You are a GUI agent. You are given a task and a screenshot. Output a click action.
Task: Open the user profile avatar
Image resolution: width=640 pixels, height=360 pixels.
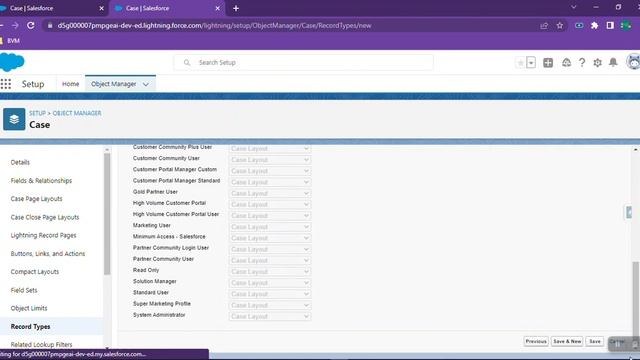tap(633, 62)
